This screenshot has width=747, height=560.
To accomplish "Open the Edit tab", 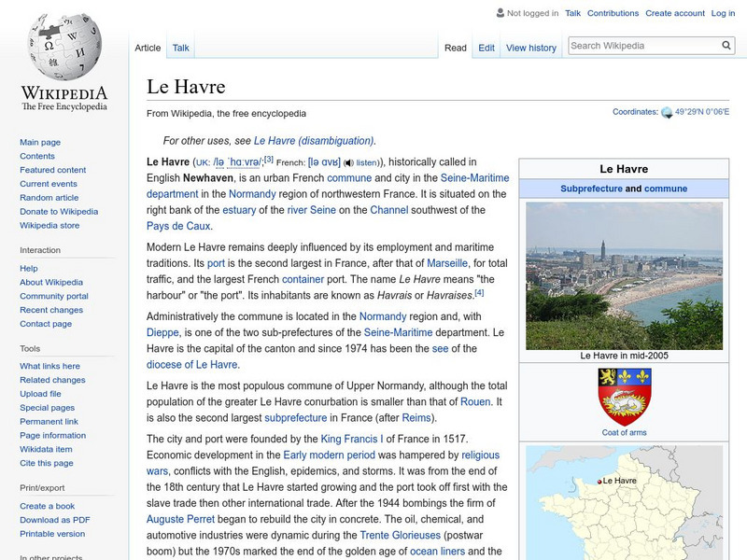I will (486, 48).
